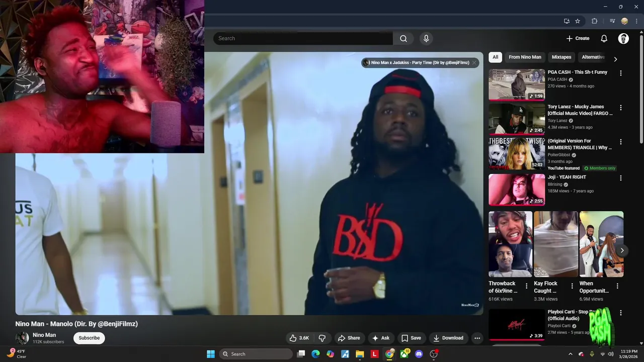Click the Create button
Viewport: 644px width, 362px height.
578,38
